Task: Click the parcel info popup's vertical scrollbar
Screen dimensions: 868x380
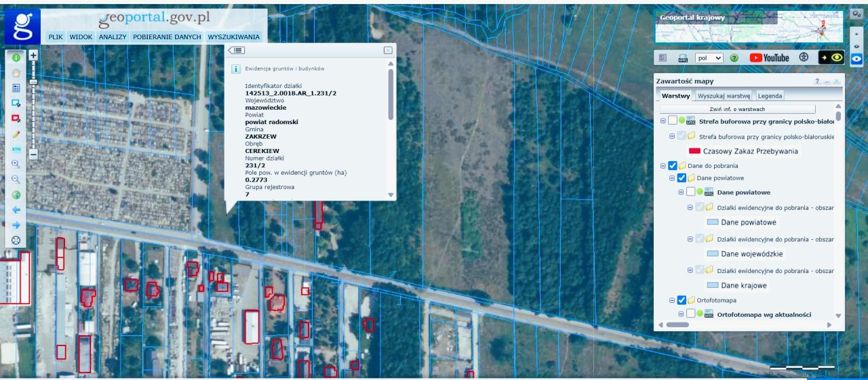Action: pos(390,94)
